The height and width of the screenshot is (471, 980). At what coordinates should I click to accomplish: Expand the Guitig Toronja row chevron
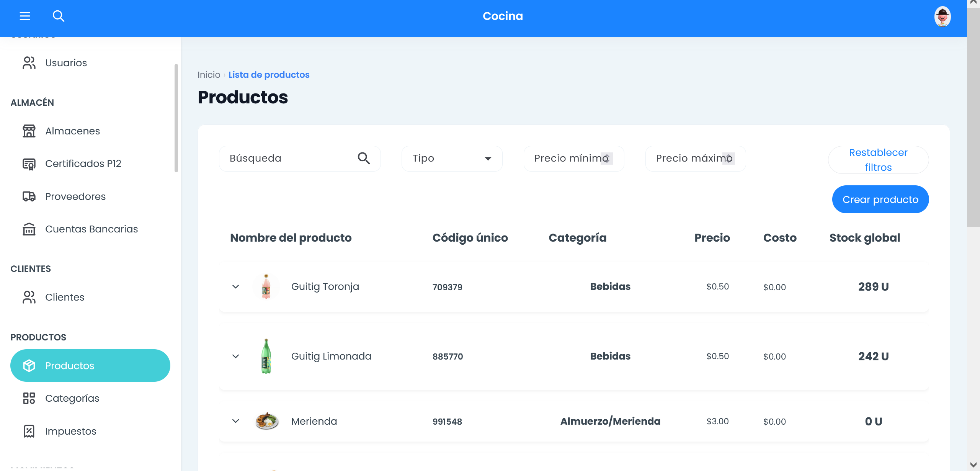[x=236, y=286]
